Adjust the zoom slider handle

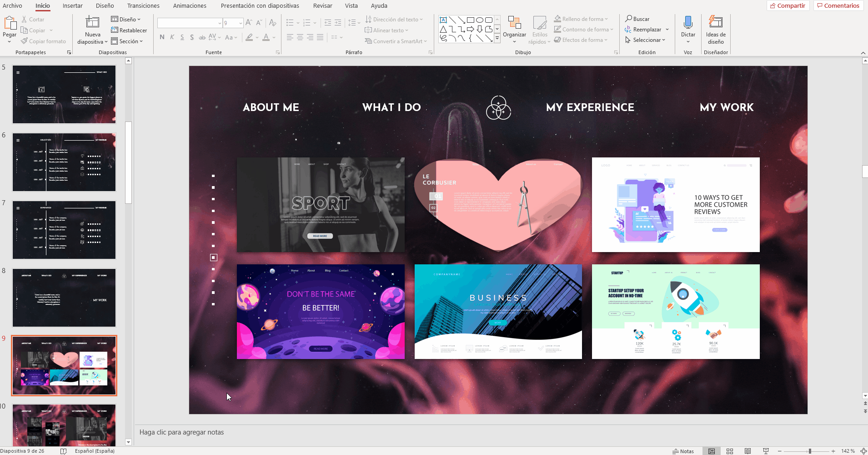pos(810,451)
